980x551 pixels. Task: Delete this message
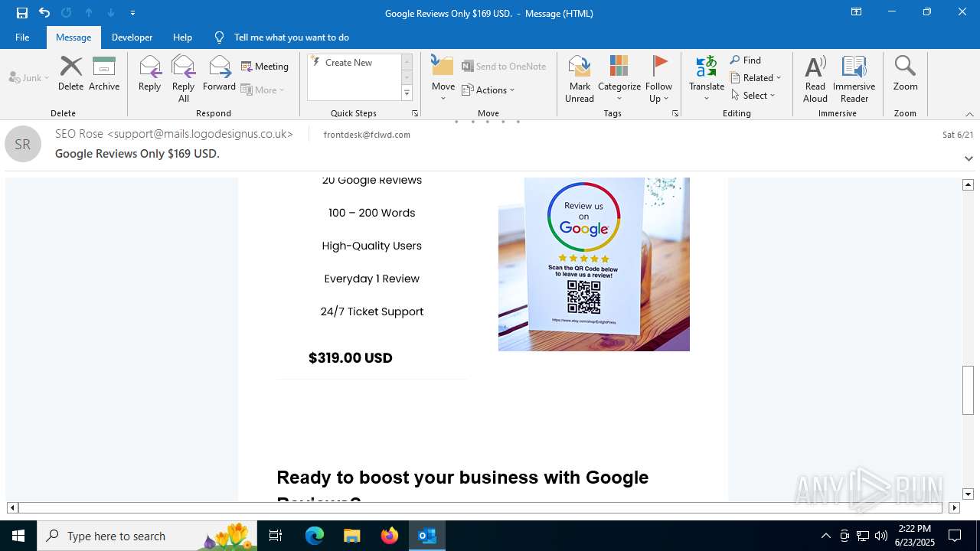pos(70,73)
